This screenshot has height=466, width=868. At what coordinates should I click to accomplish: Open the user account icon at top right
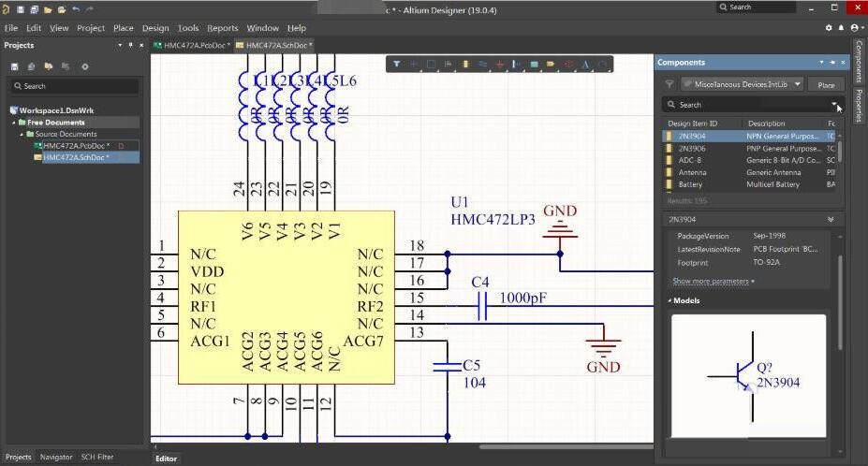(855, 28)
